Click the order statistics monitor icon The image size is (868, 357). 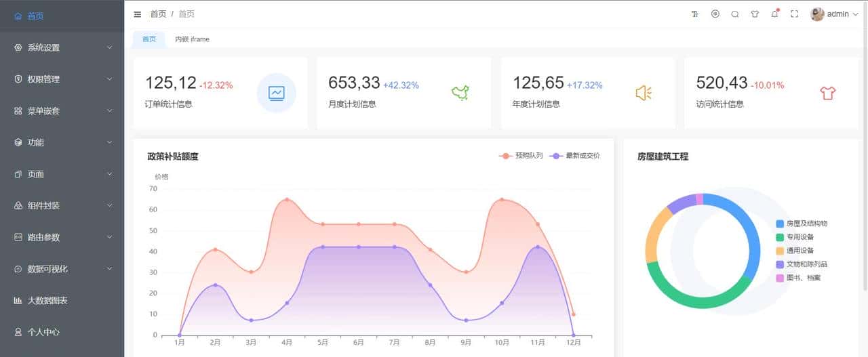coord(276,93)
